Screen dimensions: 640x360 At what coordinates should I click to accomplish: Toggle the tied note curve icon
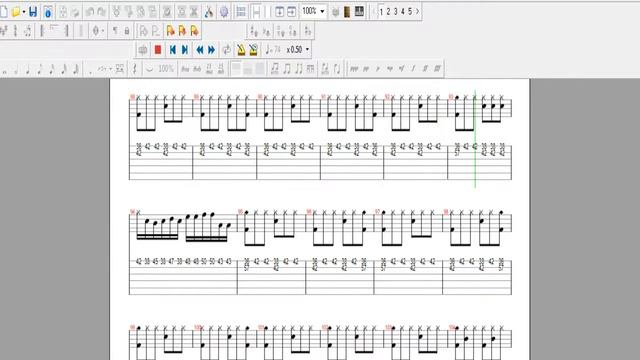coord(149,69)
